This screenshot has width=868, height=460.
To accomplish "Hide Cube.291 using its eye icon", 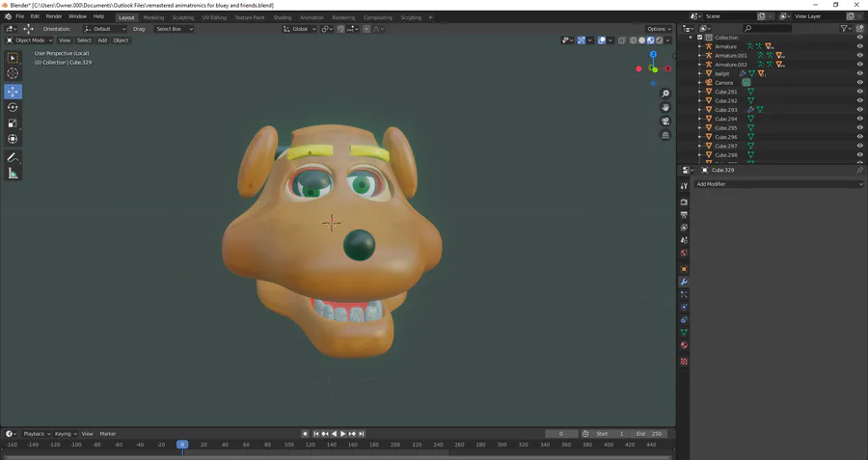I will [x=859, y=92].
